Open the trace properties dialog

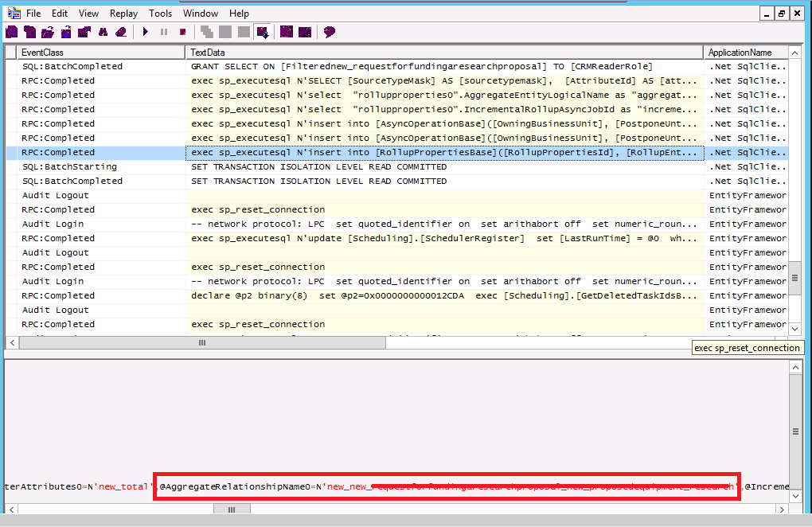pos(84,32)
